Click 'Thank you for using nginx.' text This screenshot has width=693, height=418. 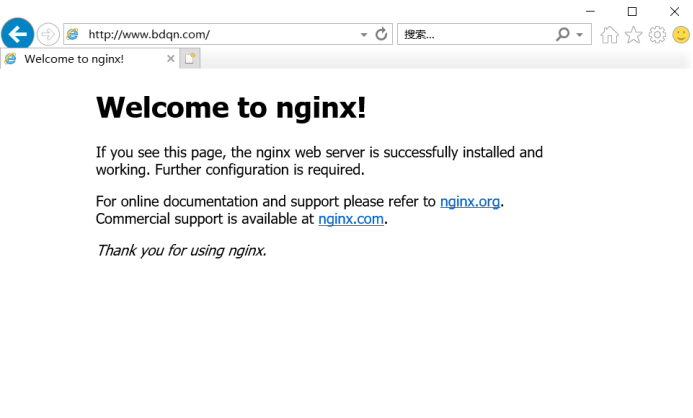click(181, 251)
